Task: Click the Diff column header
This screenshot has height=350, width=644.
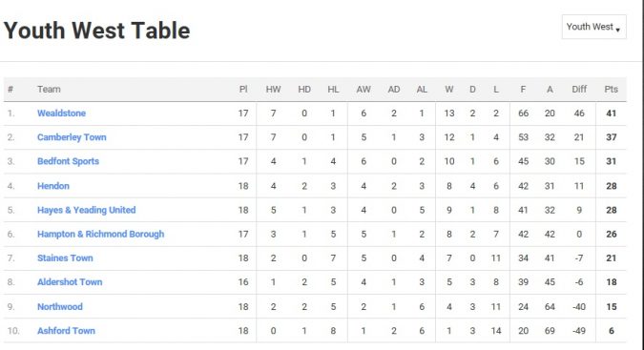Action: pyautogui.click(x=579, y=90)
